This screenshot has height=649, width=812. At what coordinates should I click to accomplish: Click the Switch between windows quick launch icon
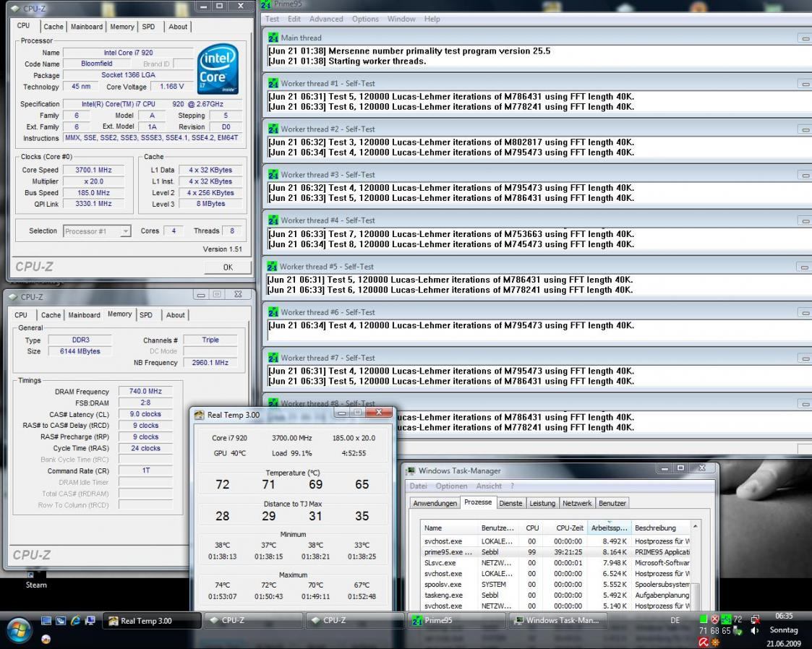[x=61, y=621]
